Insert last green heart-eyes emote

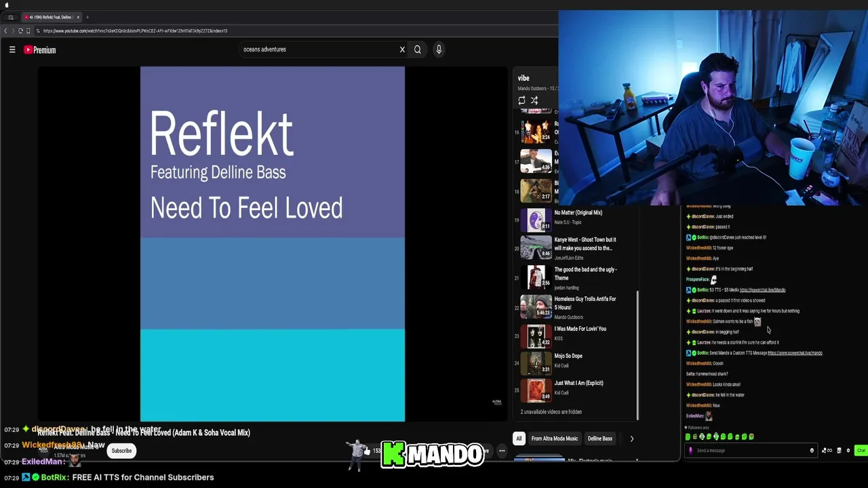pos(751,437)
